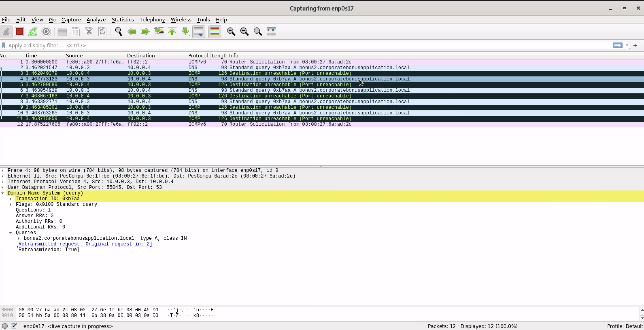The height and width of the screenshot is (330, 644).
Task: Expand the User Datagram Protocol row
Action: (2, 187)
